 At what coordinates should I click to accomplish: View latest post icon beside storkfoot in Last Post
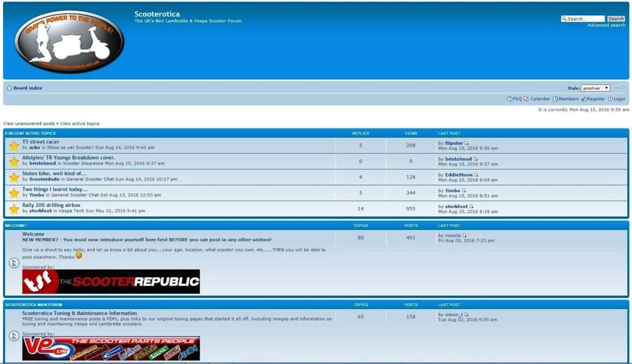pyautogui.click(x=471, y=206)
